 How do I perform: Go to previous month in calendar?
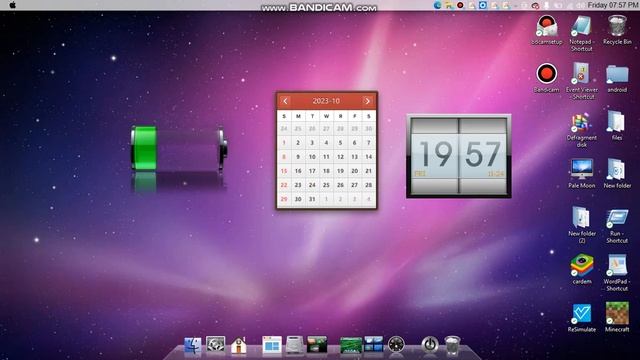285,101
